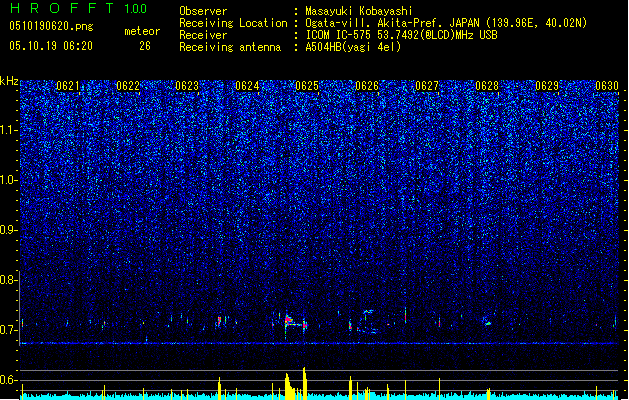The height and width of the screenshot is (400, 629).
Task: Click the 0.7 kHz axis label
Action: 9,330
